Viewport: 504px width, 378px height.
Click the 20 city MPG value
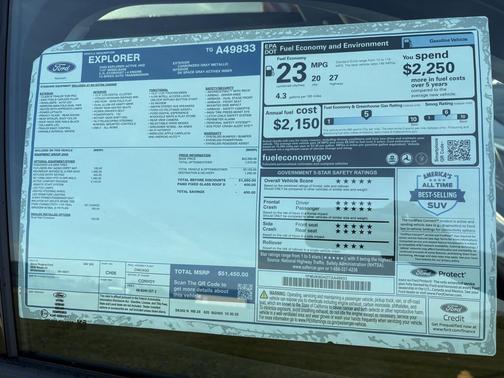coord(316,79)
